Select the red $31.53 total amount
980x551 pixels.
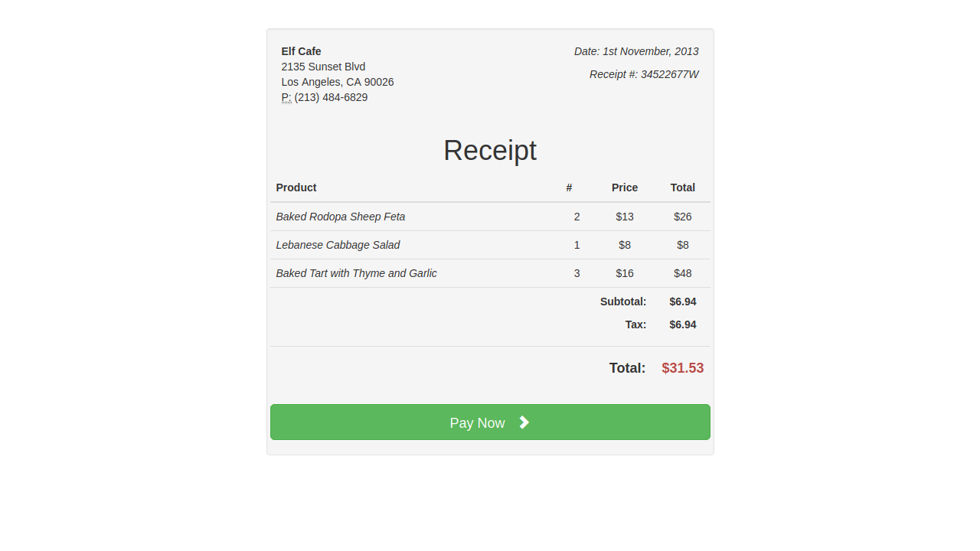coord(682,368)
